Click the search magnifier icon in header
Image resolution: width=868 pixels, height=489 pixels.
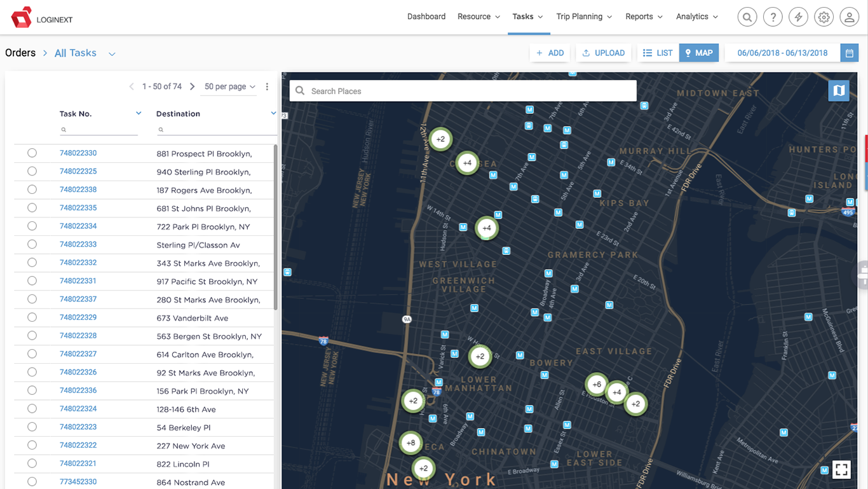(747, 17)
